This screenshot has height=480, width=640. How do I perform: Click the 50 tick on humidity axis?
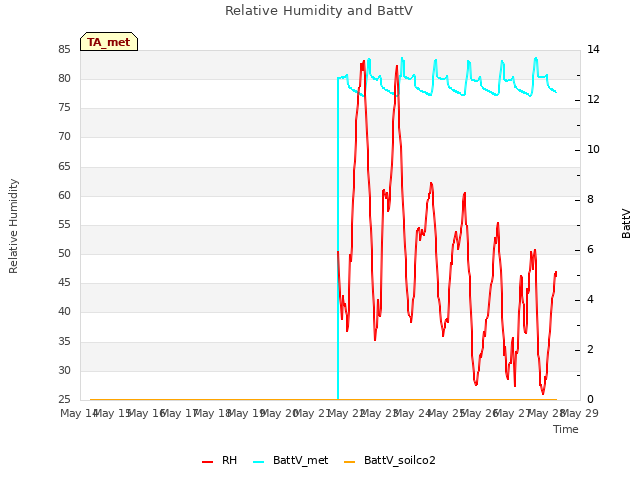pyautogui.click(x=64, y=253)
